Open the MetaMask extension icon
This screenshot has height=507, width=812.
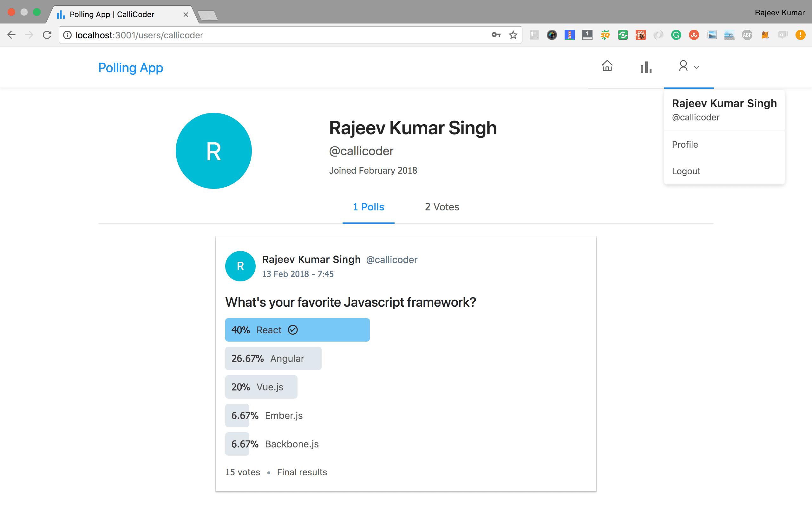(x=765, y=35)
